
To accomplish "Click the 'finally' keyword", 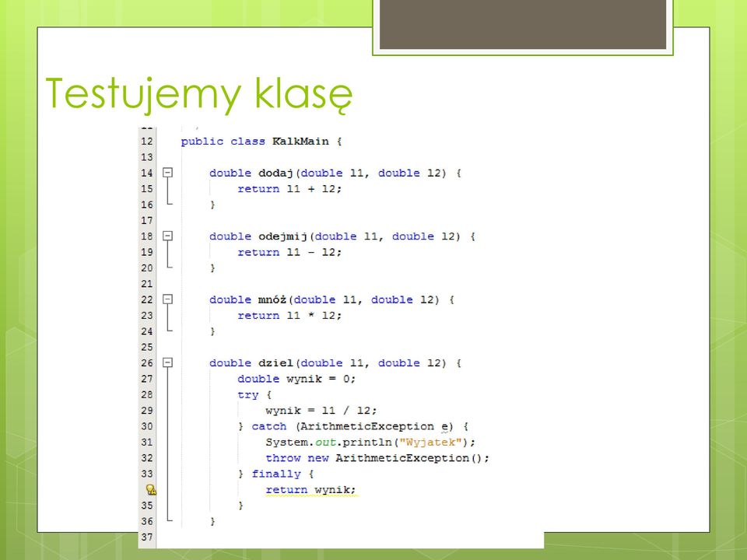I will click(276, 474).
